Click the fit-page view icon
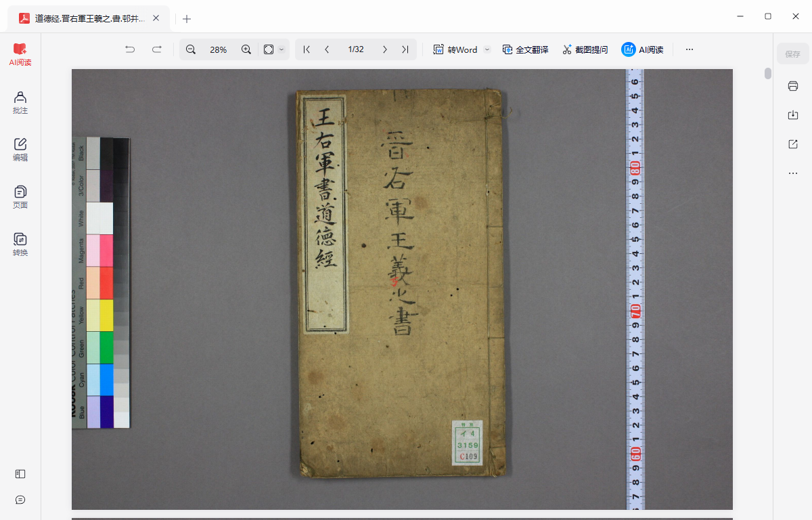This screenshot has width=812, height=520. click(x=269, y=49)
